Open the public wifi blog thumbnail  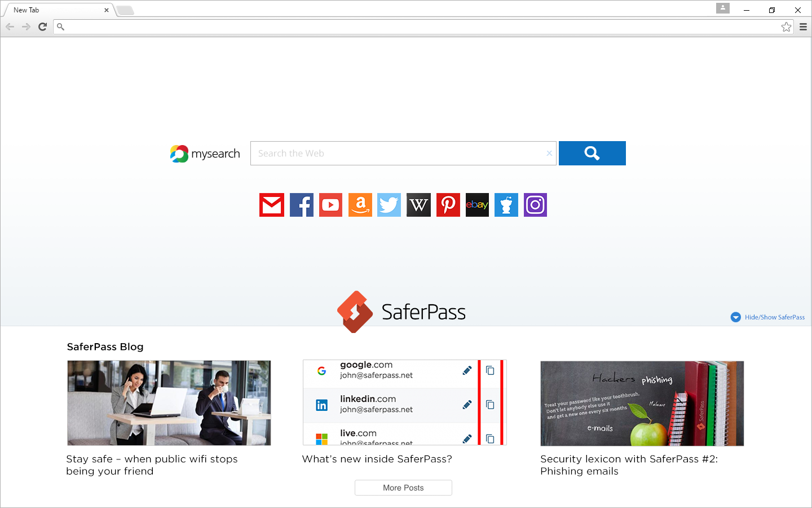coord(169,403)
